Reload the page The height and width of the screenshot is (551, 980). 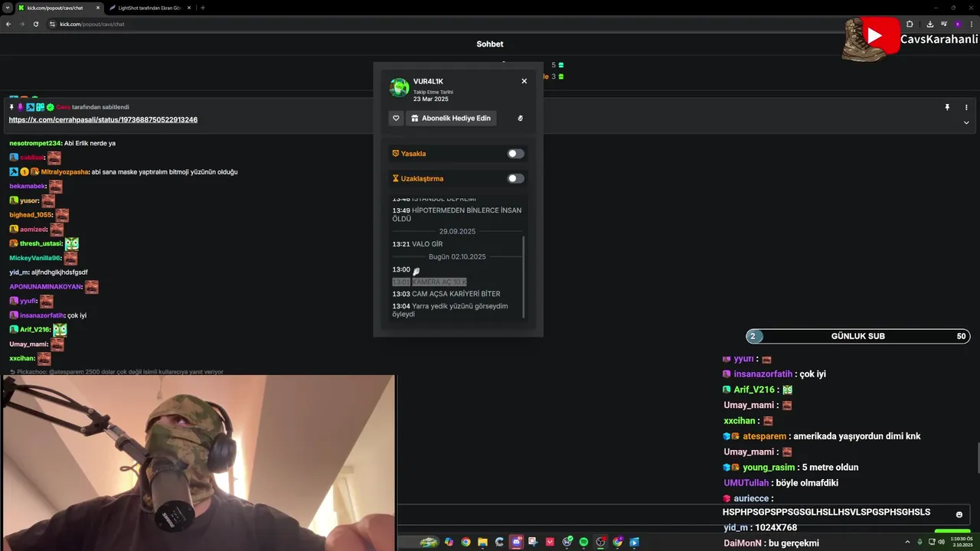(36, 24)
